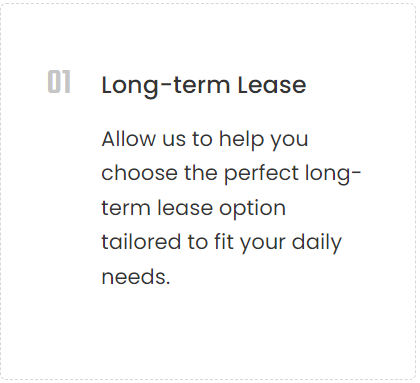Click the paragraph line starting with Allow us
Image resolution: width=420 pixels, height=383 pixels.
(x=205, y=140)
